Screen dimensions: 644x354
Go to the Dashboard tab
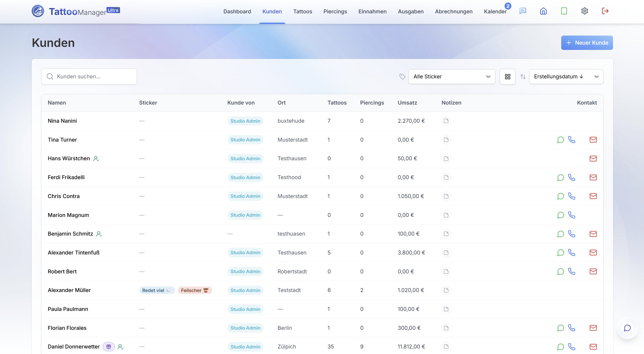pyautogui.click(x=237, y=12)
